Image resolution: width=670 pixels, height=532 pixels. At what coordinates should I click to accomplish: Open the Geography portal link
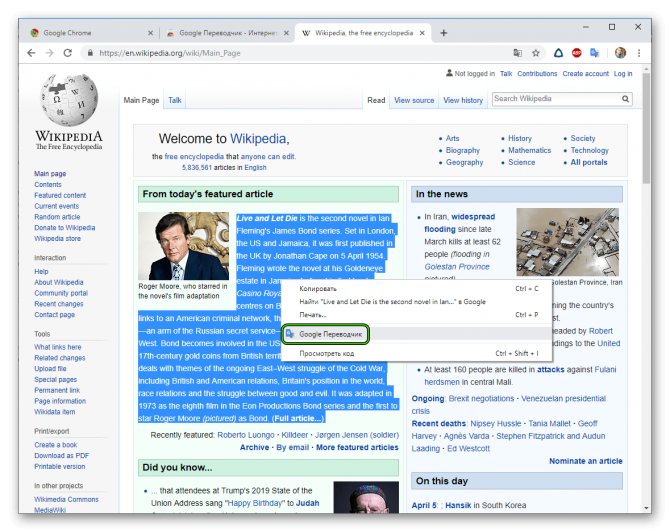464,162
